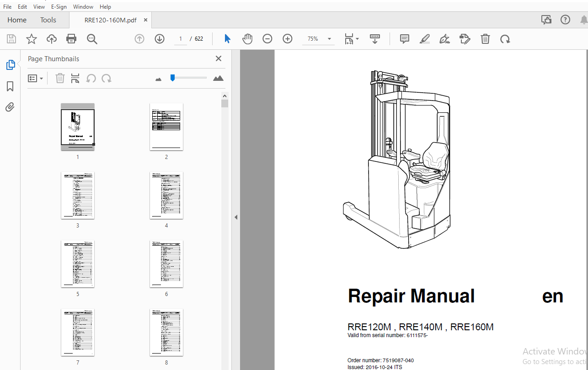Click the Save file icon
The height and width of the screenshot is (370, 588).
11,39
